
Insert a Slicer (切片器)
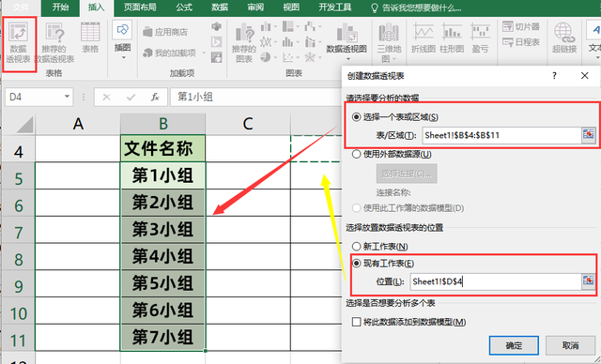click(x=521, y=26)
